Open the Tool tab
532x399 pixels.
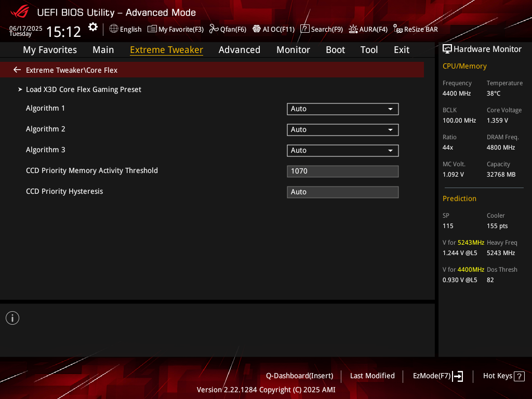click(x=369, y=50)
